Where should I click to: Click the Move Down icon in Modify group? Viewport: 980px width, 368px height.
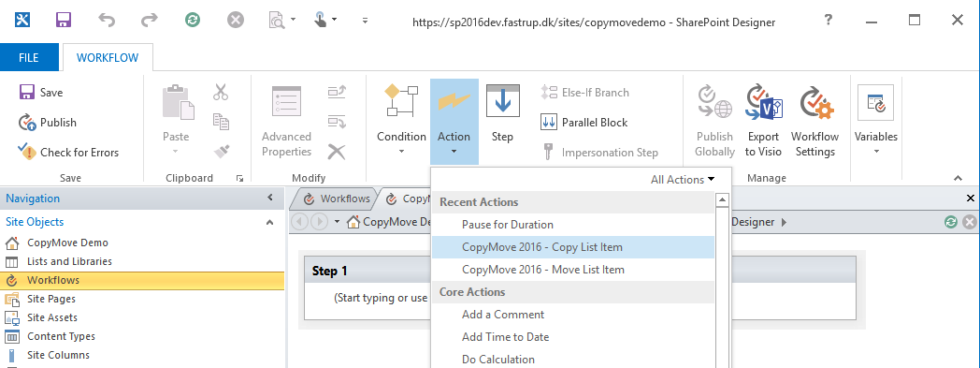click(337, 122)
